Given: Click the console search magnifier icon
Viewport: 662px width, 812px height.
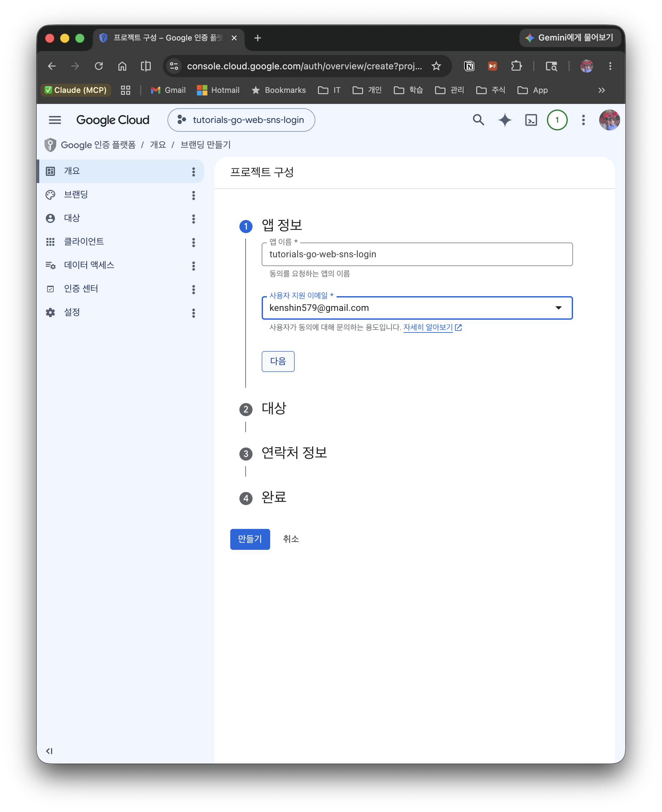Looking at the screenshot, I should point(478,120).
